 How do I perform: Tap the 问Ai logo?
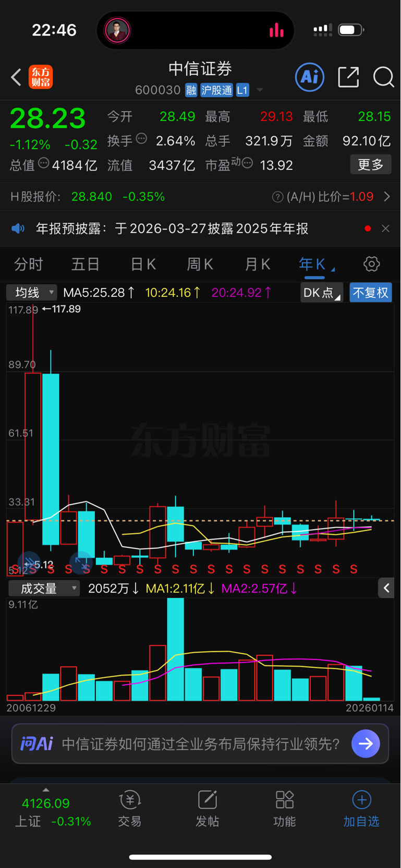tap(37, 743)
